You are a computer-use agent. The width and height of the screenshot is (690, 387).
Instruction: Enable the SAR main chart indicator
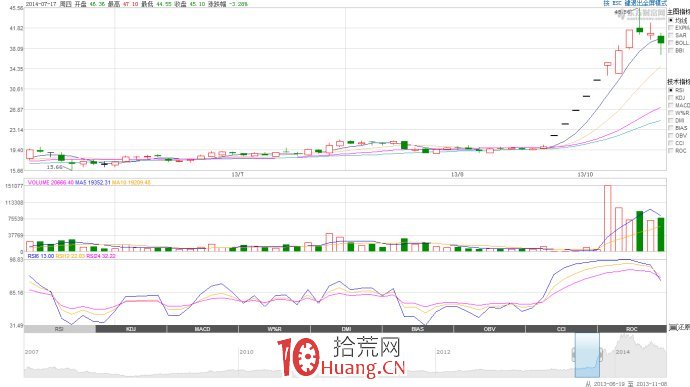(x=671, y=35)
